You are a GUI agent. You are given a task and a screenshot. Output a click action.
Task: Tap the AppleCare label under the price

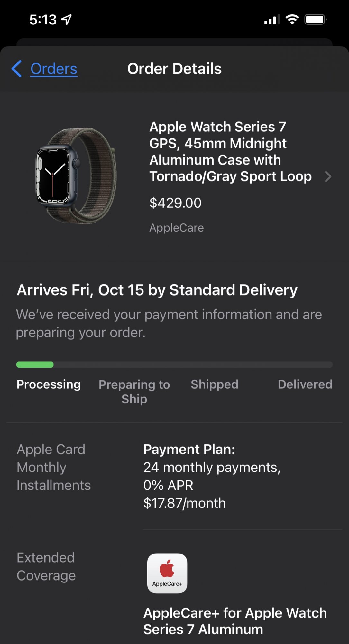(x=176, y=228)
